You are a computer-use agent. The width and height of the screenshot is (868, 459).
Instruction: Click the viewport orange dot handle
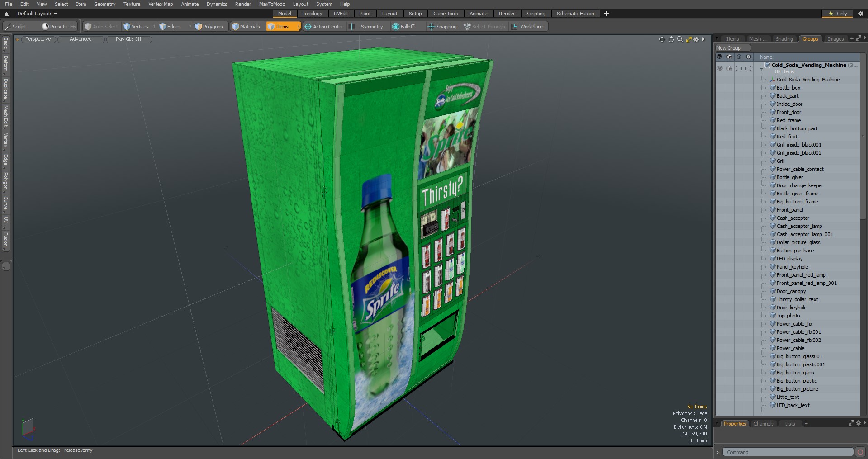17,39
